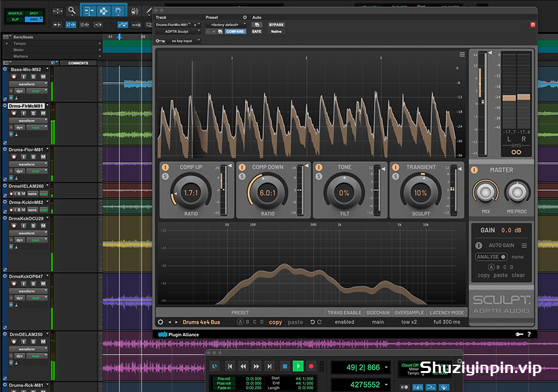
Task: Click the zoom toggle icon left of magnifier
Action: click(x=58, y=11)
